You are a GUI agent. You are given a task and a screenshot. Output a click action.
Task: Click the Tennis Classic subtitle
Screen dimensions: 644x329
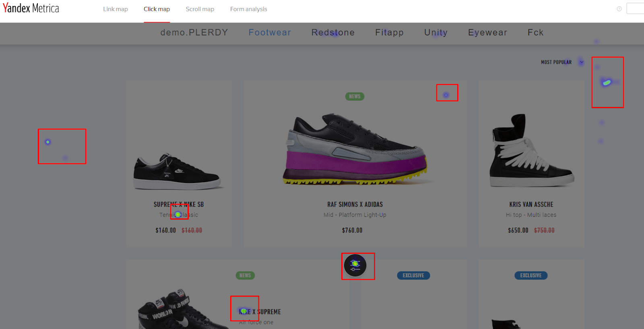179,215
